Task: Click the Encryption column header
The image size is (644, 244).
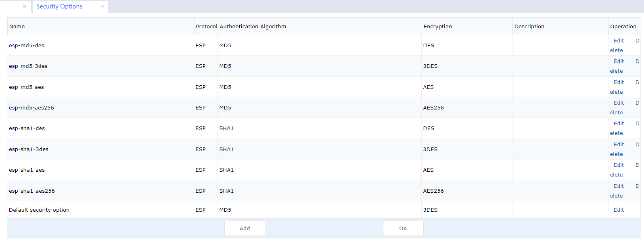Action: coord(437,27)
